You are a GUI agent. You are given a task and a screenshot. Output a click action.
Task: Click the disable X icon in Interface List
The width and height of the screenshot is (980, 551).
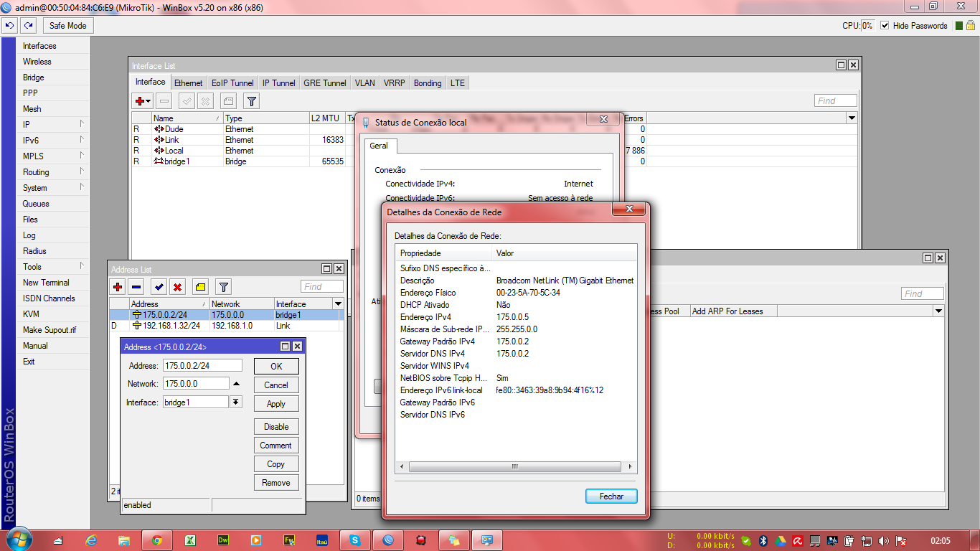coord(205,101)
